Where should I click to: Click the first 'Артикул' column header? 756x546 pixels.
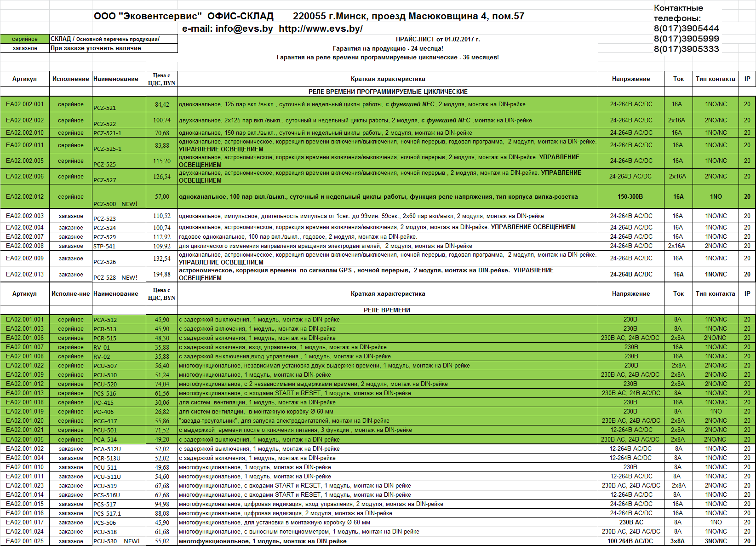pos(25,79)
